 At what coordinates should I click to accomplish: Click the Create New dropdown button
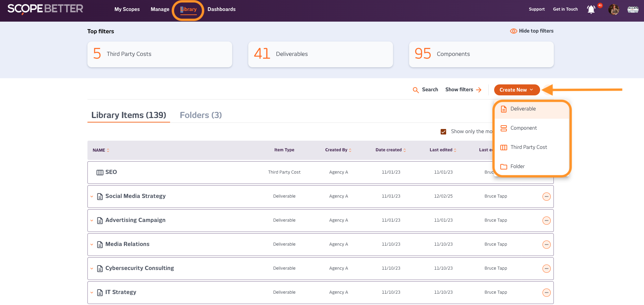pyautogui.click(x=516, y=90)
